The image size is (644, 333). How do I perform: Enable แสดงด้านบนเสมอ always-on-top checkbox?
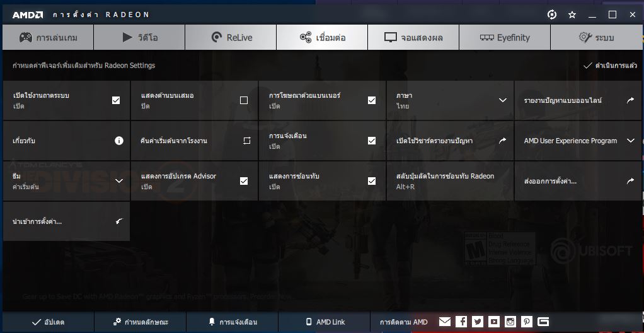(244, 100)
